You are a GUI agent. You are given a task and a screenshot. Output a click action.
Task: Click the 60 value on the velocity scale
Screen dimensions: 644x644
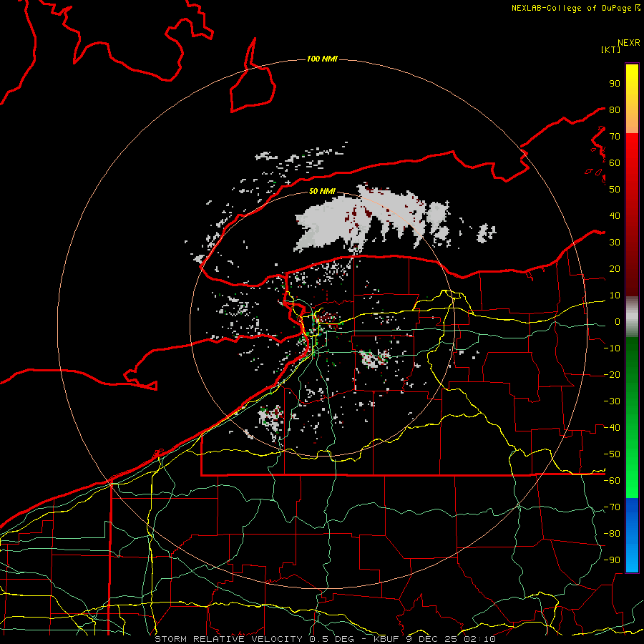[615, 162]
